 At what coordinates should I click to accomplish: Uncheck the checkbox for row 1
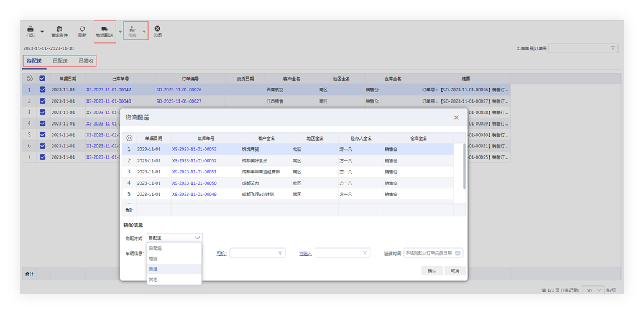[x=42, y=90]
